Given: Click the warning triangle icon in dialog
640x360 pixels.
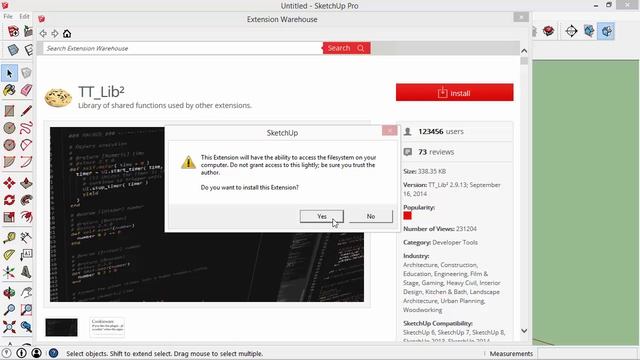Looking at the screenshot, I should coord(188,162).
